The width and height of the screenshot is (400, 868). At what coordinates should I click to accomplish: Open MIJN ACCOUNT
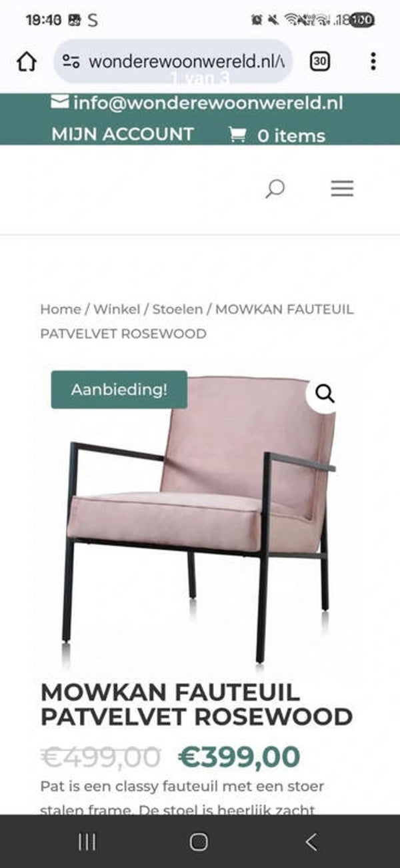click(123, 134)
